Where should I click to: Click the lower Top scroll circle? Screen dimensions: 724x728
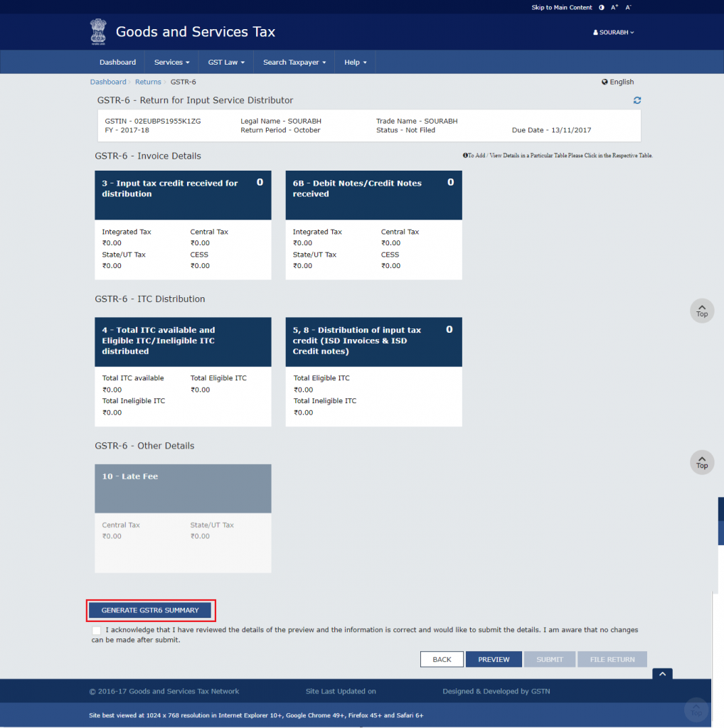tap(702, 462)
